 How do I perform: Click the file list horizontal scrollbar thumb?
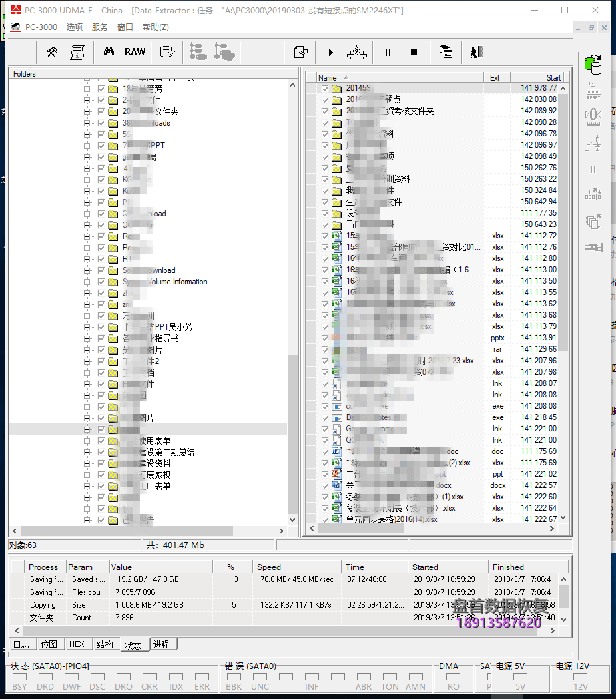coord(360,529)
